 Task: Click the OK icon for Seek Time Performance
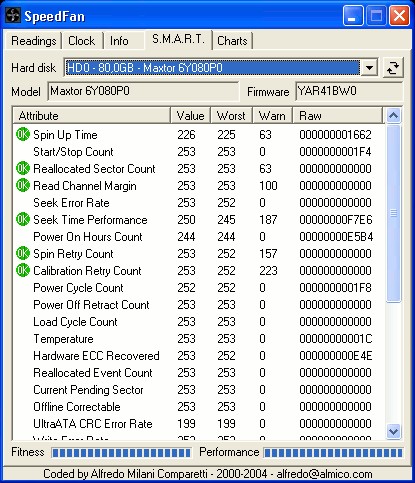tap(23, 219)
